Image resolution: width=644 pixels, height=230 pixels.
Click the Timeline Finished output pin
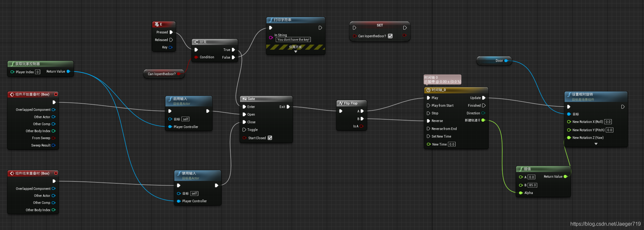484,105
